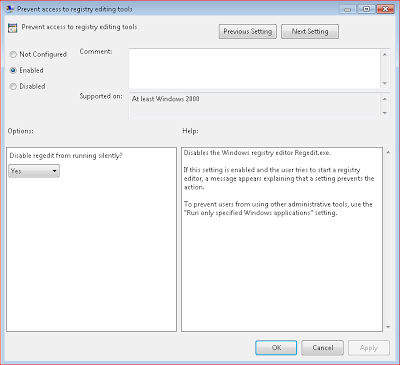Minimize the policy dialog window
This screenshot has height=365, width=400.
click(x=348, y=9)
